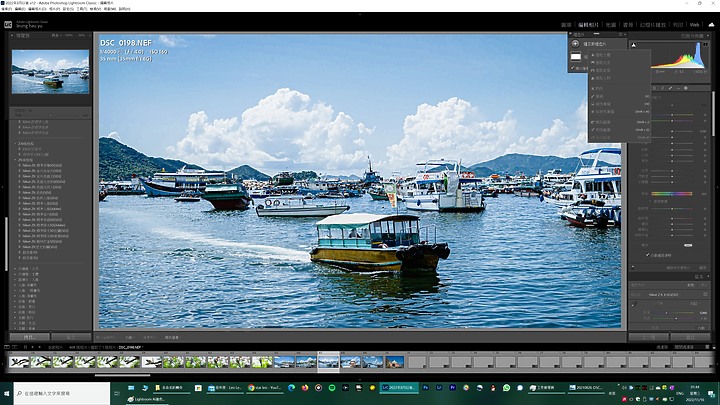Toggle the filter switch at filmstrip right end
Image resolution: width=720 pixels, height=405 pixels.
(707, 347)
